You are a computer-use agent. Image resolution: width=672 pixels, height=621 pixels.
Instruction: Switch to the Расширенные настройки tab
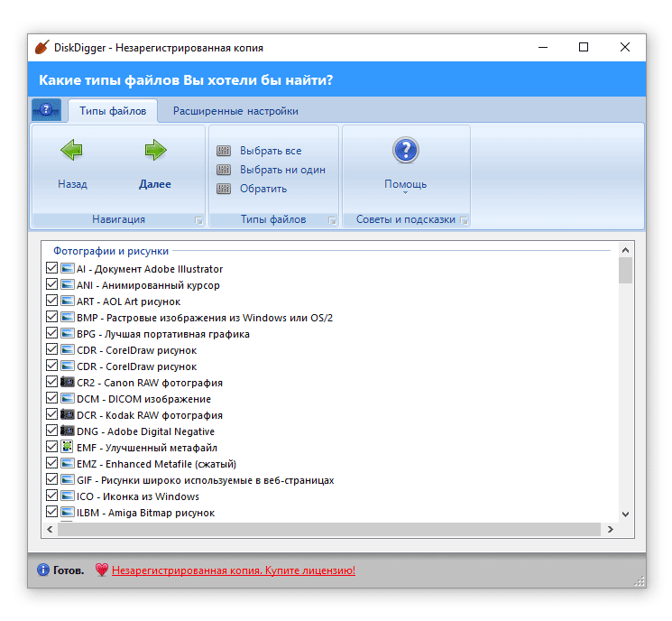click(235, 111)
